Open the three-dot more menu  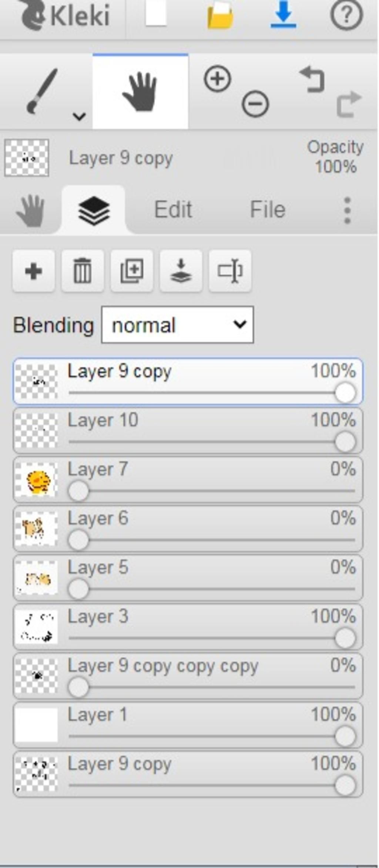pyautogui.click(x=347, y=210)
